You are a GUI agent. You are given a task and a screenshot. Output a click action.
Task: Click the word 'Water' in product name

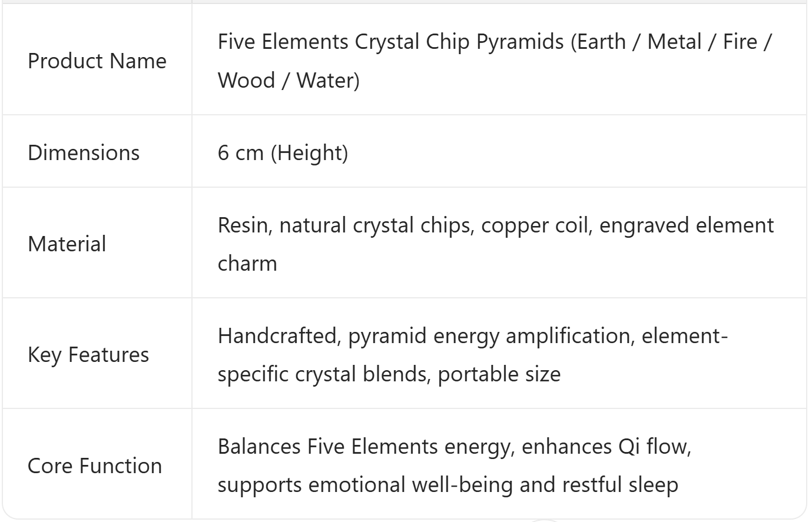[x=326, y=80]
